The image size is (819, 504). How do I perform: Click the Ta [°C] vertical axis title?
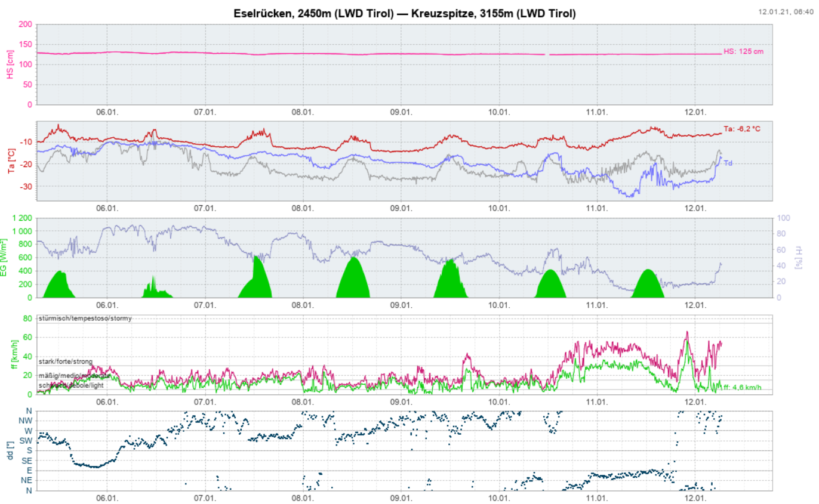click(10, 161)
